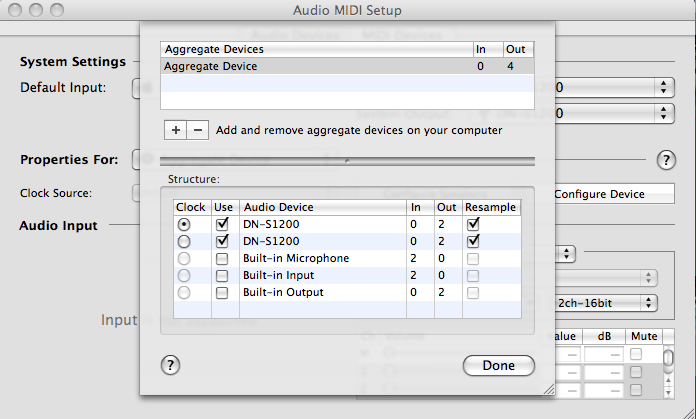The image size is (696, 419).
Task: Enable Use for Built-in Microphone
Action: click(222, 258)
